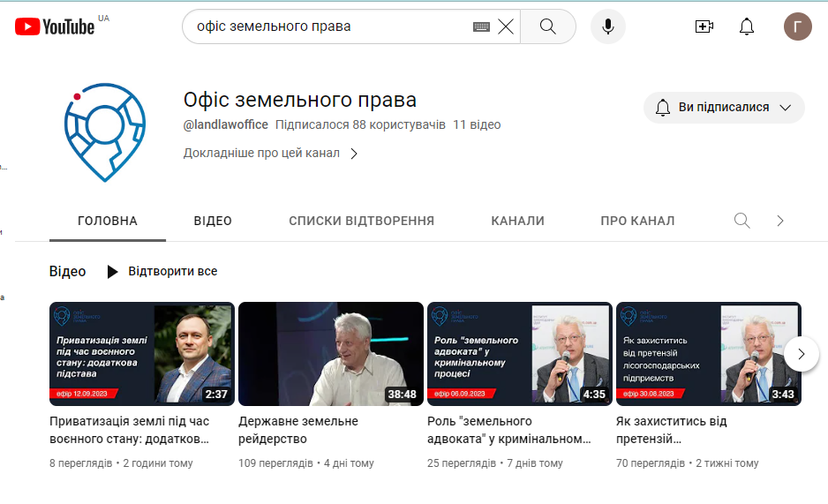Show more tabs with the right arrow
The image size is (828, 504).
[780, 221]
